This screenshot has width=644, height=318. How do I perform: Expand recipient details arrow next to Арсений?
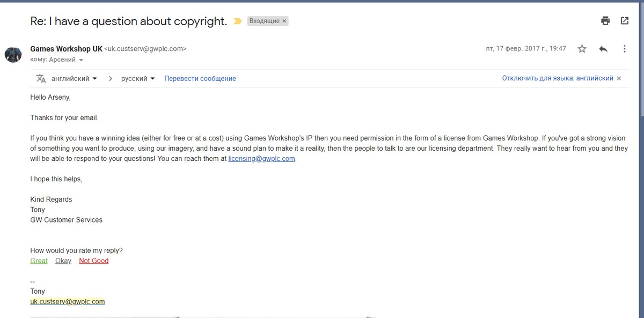pyautogui.click(x=81, y=60)
